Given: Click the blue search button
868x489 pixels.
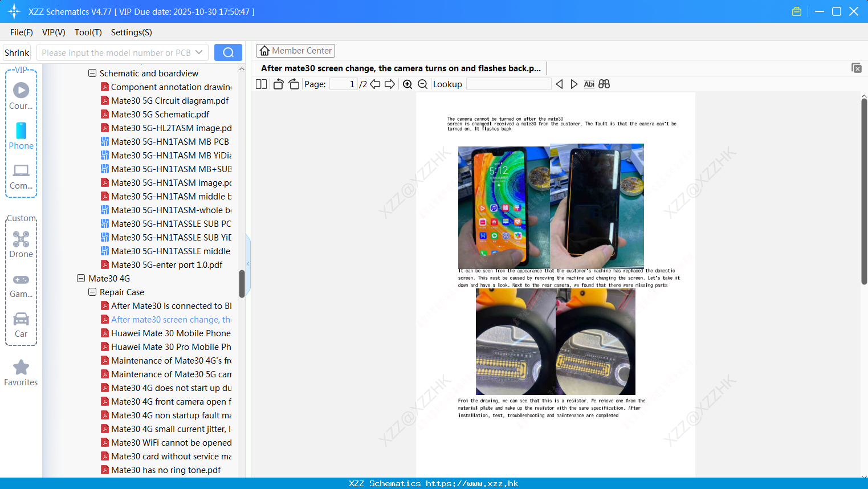Looking at the screenshot, I should [x=228, y=52].
